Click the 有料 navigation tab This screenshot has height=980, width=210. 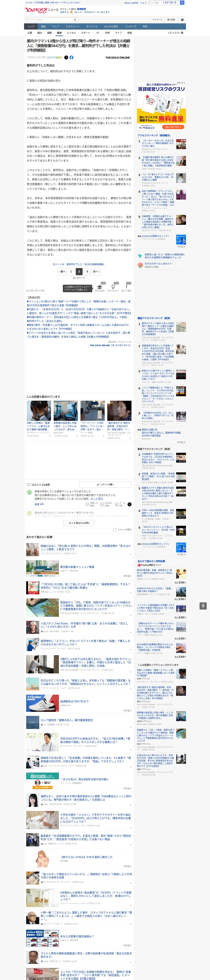click(145, 27)
